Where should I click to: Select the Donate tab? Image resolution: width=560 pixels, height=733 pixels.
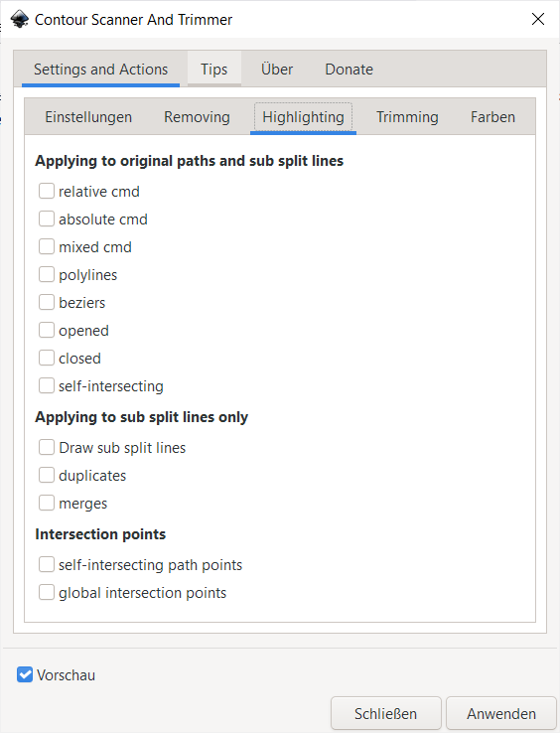point(349,70)
